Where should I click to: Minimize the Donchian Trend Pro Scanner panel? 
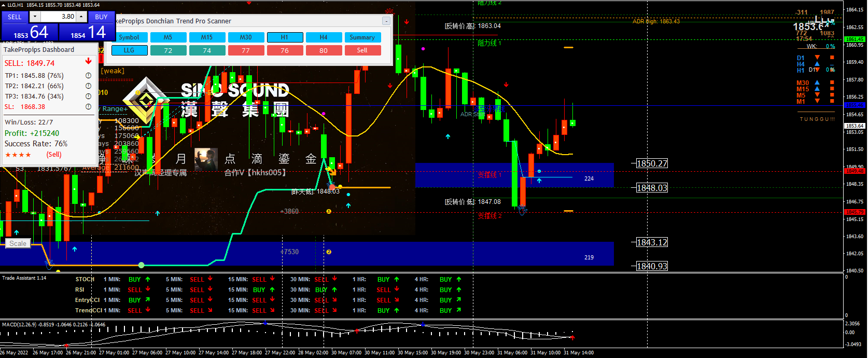pos(386,21)
